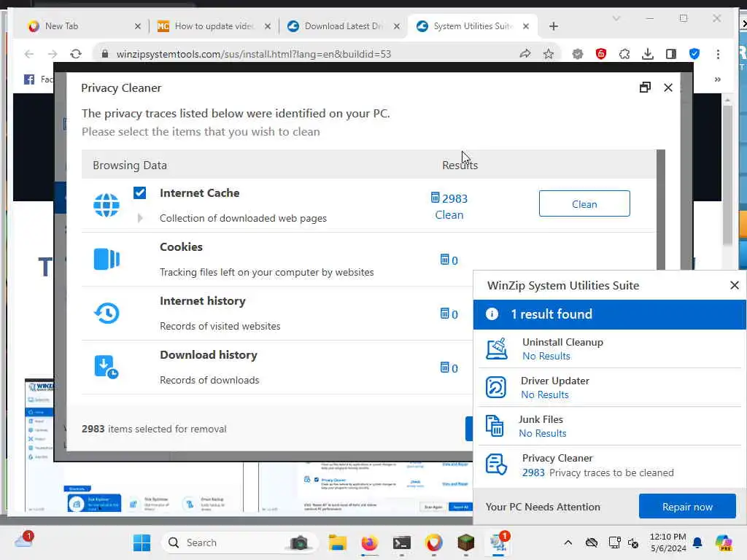Image resolution: width=747 pixels, height=560 pixels.
Task: Switch to the New Tab browser tab
Action: pyautogui.click(x=85, y=26)
